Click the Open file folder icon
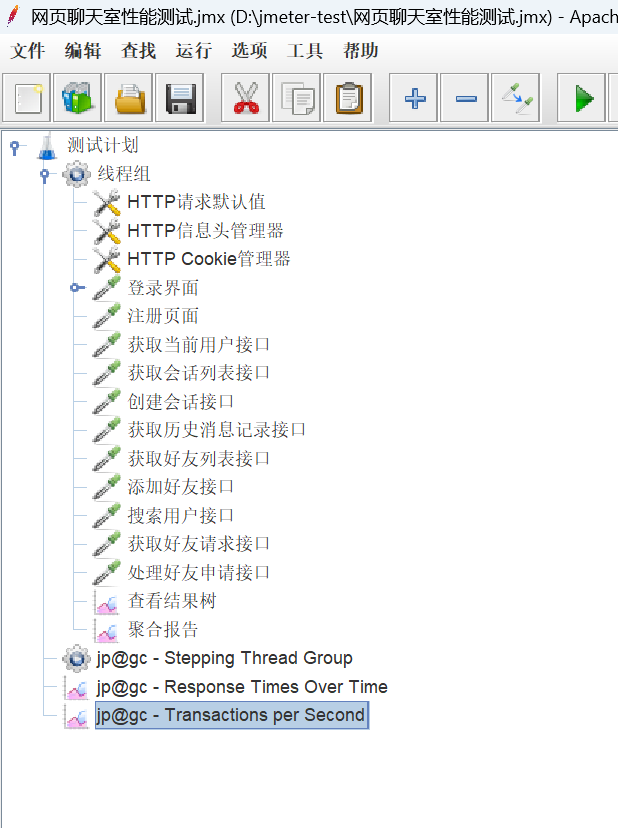618x828 pixels. pyautogui.click(x=129, y=98)
